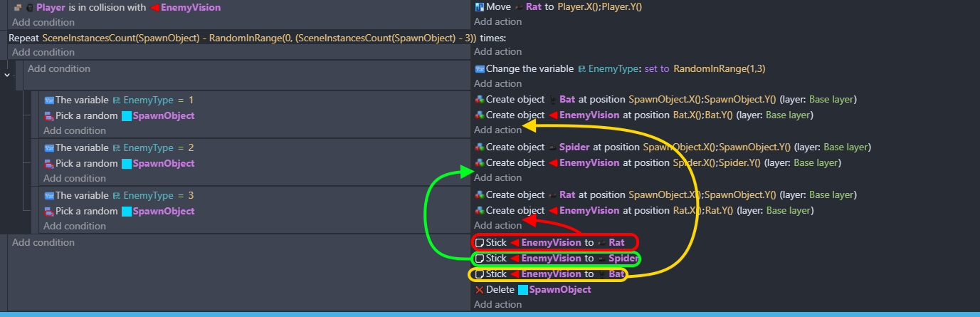The height and width of the screenshot is (317, 980).
Task: Click the EnemyVision red triangle in Stick to Spider
Action: 514,259
